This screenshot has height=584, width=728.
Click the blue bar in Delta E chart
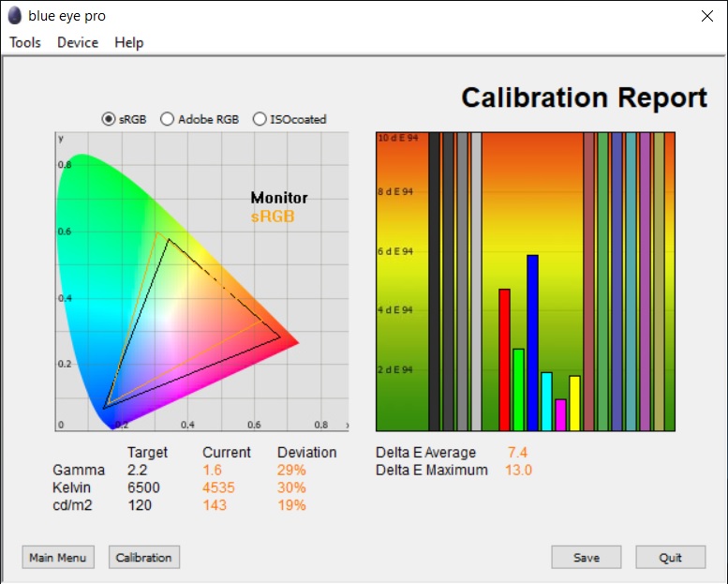tap(532, 342)
